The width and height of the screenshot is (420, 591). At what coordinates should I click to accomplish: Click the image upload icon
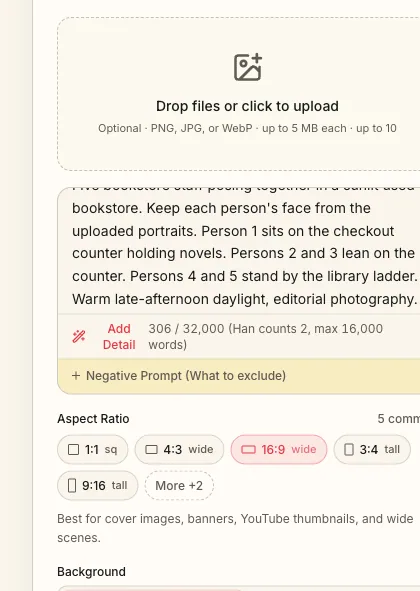point(248,67)
